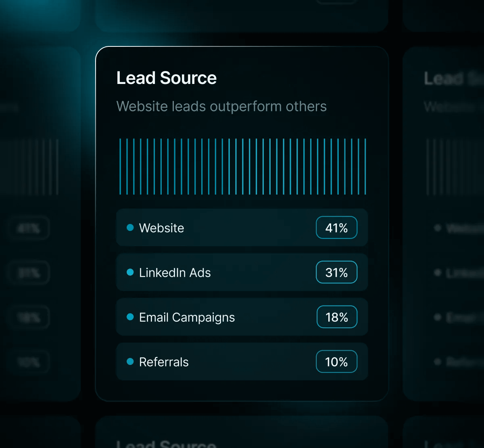The width and height of the screenshot is (484, 448).
Task: Click a vertical bar in the chart
Action: 242,165
